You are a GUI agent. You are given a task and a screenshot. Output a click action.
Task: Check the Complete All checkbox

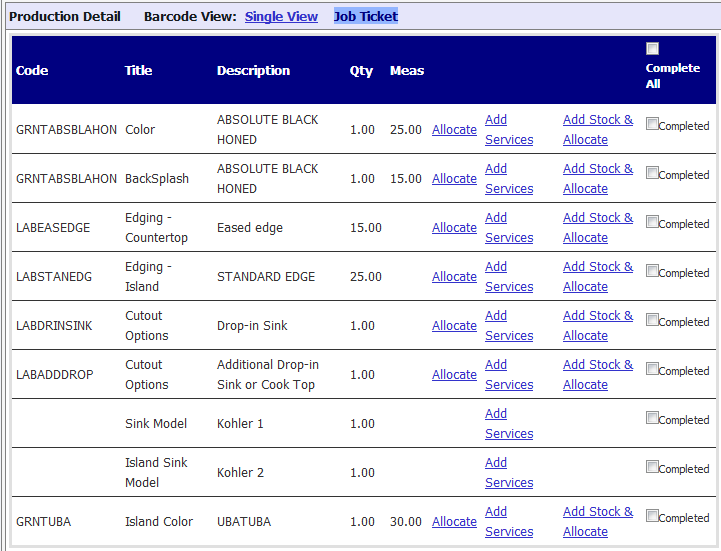(653, 49)
